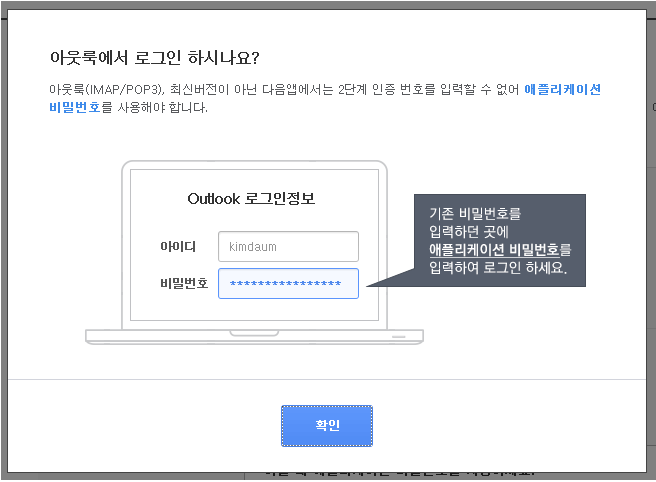The image size is (656, 482).
Task: Click underlined 애플리케이션 비밀번호 text in tooltip
Action: pos(494,250)
